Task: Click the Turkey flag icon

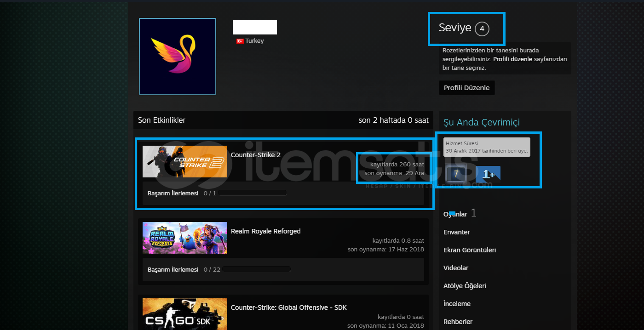Action: 240,41
